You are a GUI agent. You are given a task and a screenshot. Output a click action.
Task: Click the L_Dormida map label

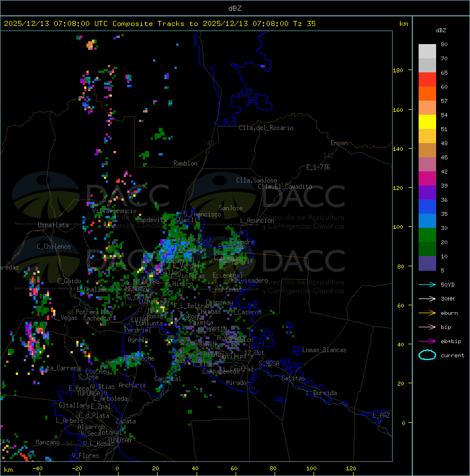click(321, 393)
